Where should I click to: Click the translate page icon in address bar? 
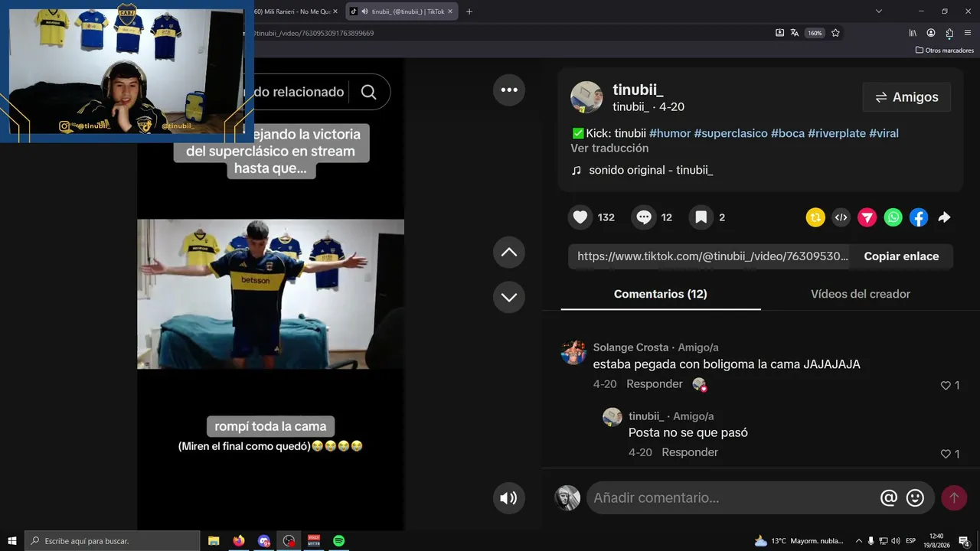[795, 33]
